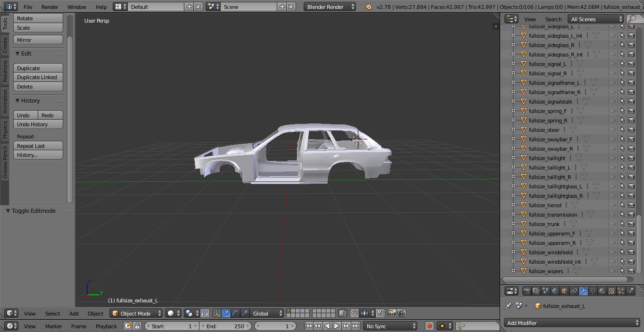Image resolution: width=644 pixels, height=332 pixels.
Task: Open the Mesh Data properties tab (triangle icon)
Action: (593, 291)
